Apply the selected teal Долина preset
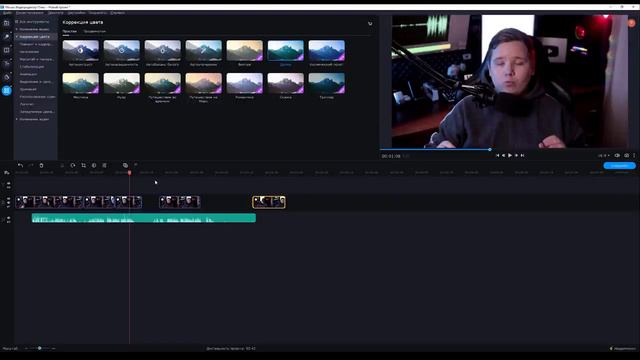The width and height of the screenshot is (640, 360). pos(286,51)
